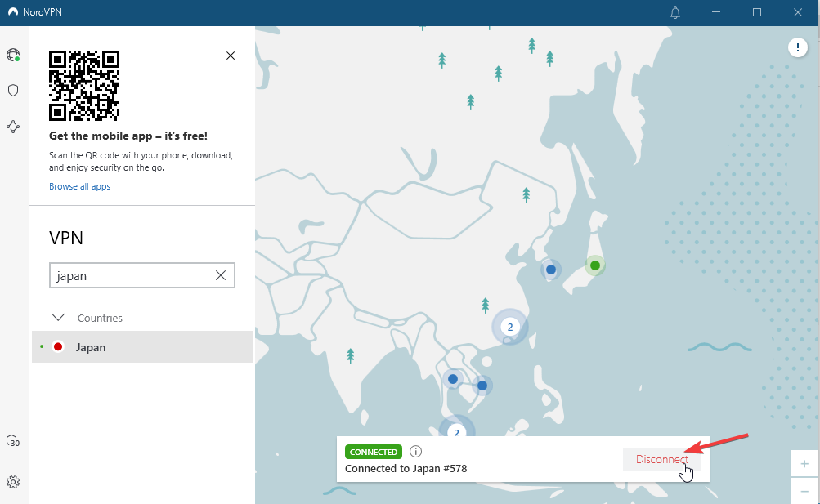Viewport: 820px width, 504px height.
Task: Collapse the Countries list
Action: pos(58,318)
